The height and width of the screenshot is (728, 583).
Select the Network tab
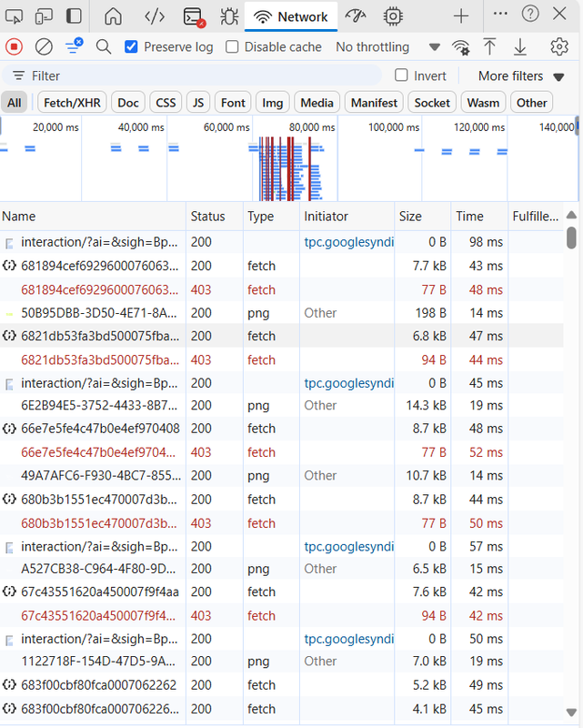tap(291, 17)
